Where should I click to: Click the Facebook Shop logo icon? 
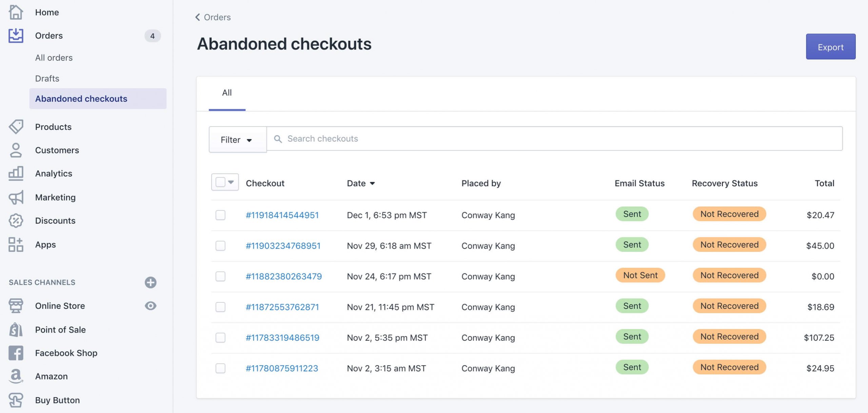[x=16, y=353]
